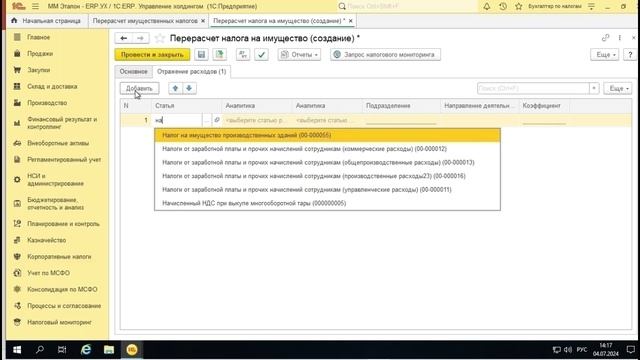The height and width of the screenshot is (360, 640).
Task: Open the document's three-dot menu
Action: [620, 38]
